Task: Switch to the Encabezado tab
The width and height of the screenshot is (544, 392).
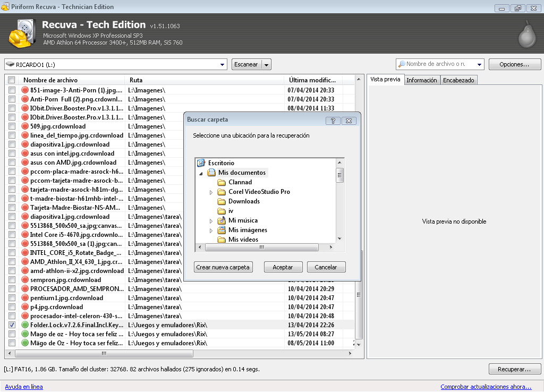Action: 458,80
